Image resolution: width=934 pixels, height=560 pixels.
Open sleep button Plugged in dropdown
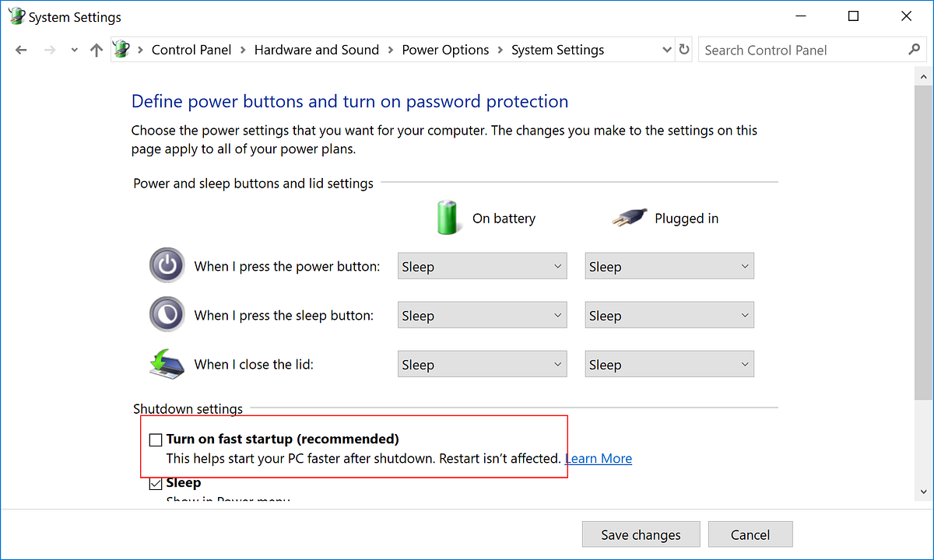(x=669, y=315)
